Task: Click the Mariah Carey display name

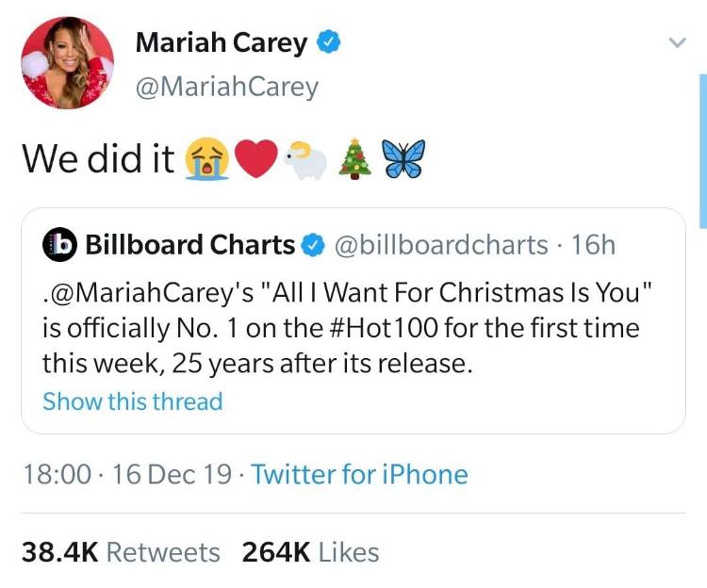Action: point(222,42)
